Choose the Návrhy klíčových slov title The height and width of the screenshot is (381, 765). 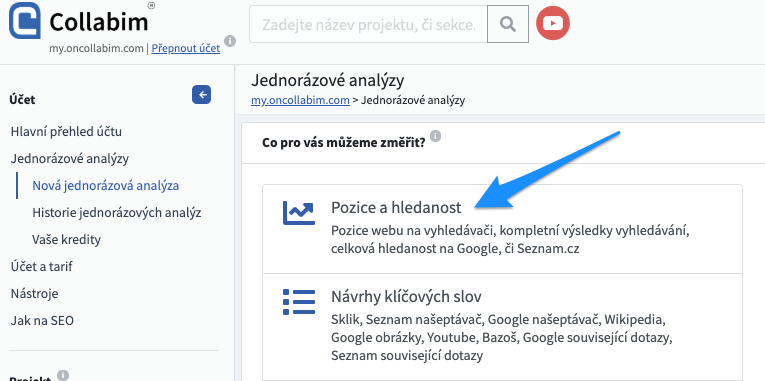[x=406, y=297]
